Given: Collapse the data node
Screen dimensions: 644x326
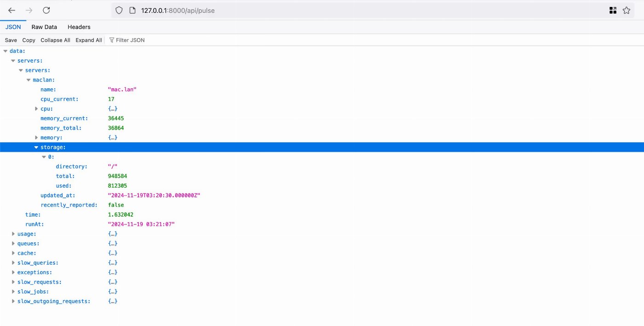Looking at the screenshot, I should [6, 51].
